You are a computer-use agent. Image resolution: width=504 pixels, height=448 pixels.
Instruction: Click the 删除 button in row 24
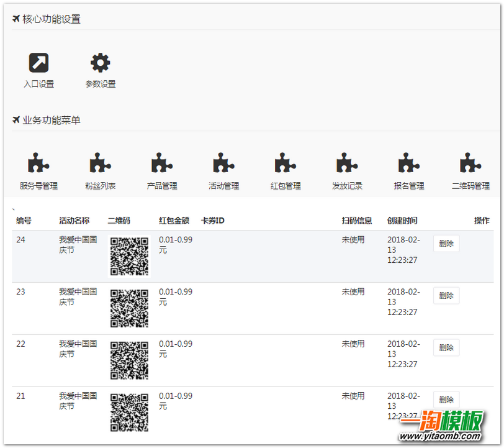[446, 244]
